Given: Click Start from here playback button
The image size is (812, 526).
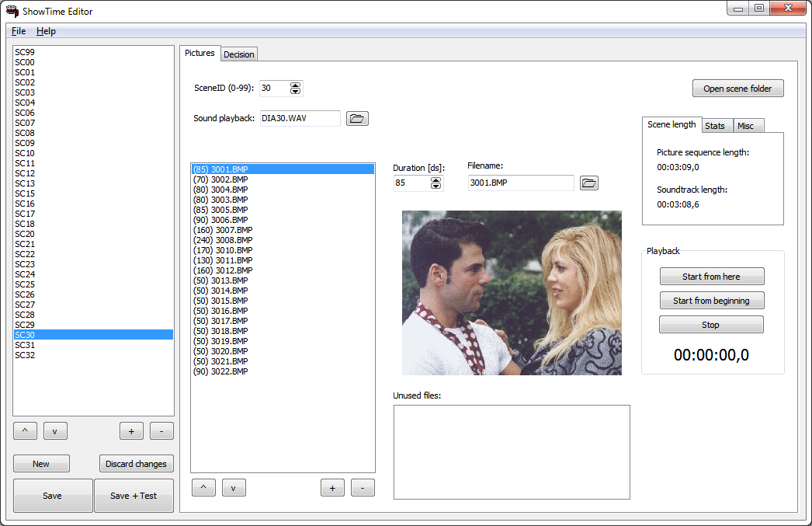Looking at the screenshot, I should pos(711,277).
